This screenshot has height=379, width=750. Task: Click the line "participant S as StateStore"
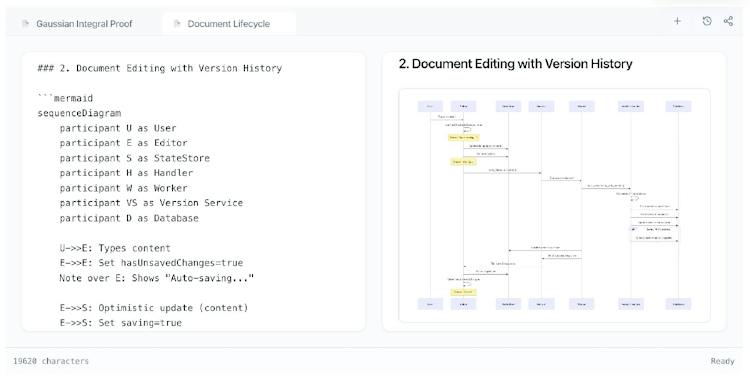pos(134,158)
